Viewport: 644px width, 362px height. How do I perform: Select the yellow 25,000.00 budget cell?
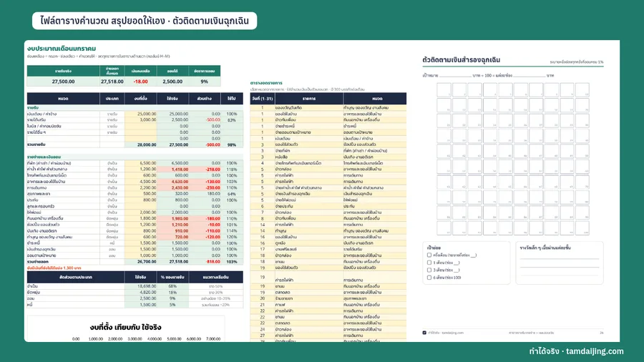[141, 114]
